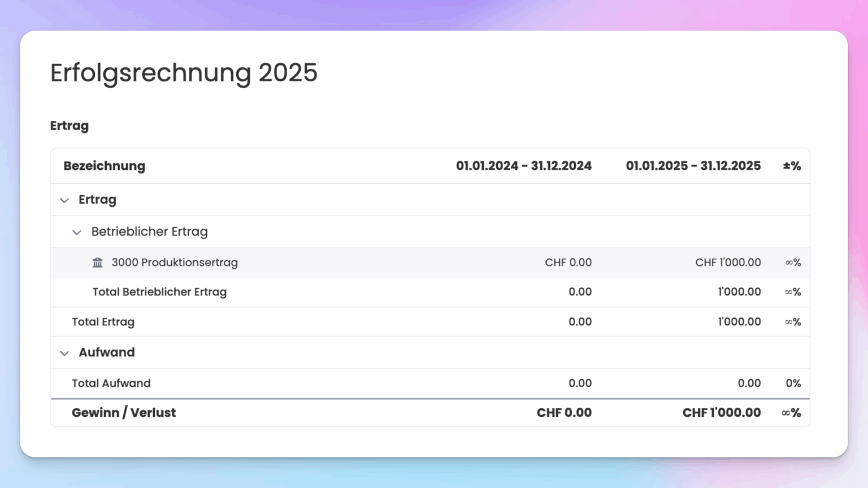Screen dimensions: 868x488
Task: Click the CHF 1'000.00 Gewinn / Verlust amount
Action: click(721, 412)
